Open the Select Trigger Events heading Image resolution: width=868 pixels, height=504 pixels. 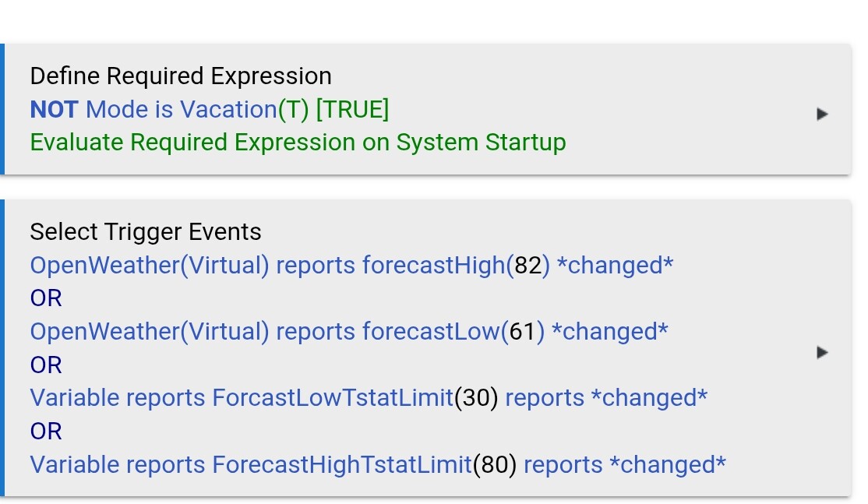[x=145, y=232]
